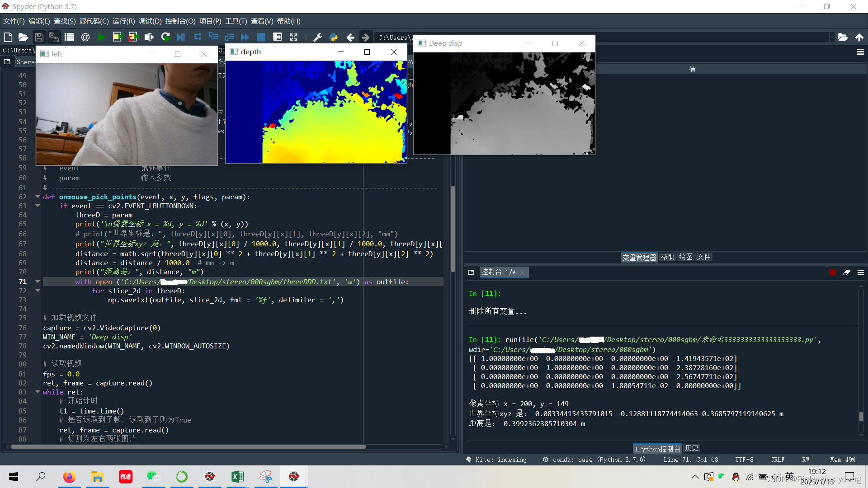Collapse onmouse_pick_points function fold at line 62
Viewport: 868px width, 488px height.
[x=38, y=197]
